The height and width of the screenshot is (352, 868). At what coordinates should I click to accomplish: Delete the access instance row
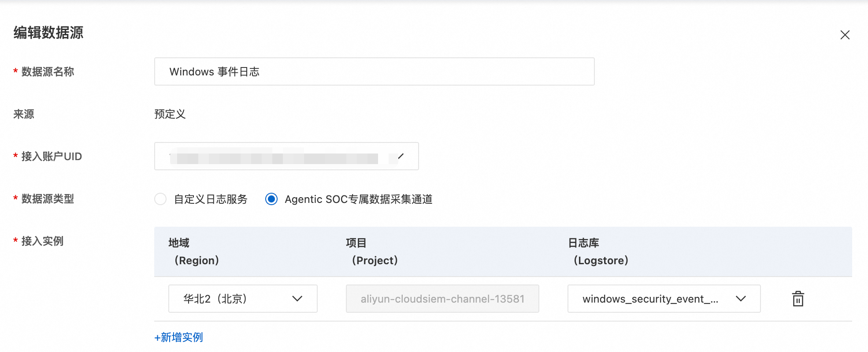(x=798, y=299)
